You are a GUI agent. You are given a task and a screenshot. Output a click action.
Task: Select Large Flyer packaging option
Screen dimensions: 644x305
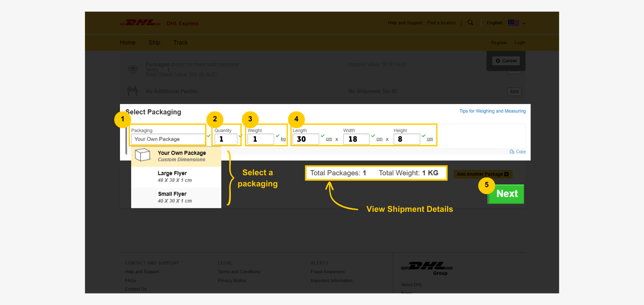coord(176,177)
